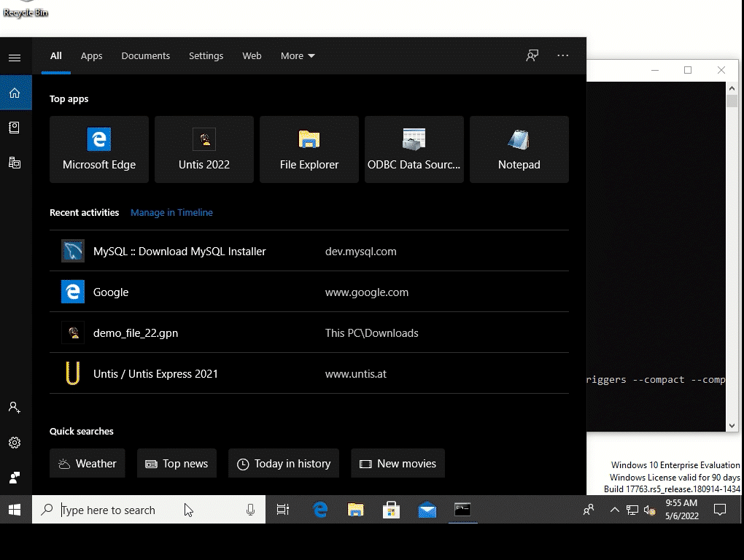The width and height of the screenshot is (744, 560).
Task: Click the Weather quick search button
Action: click(88, 464)
